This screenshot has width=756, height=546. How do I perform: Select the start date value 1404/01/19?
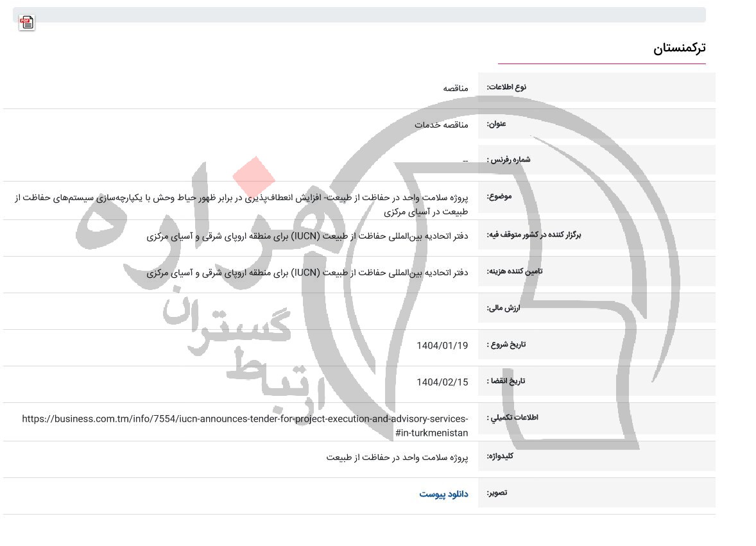point(442,346)
